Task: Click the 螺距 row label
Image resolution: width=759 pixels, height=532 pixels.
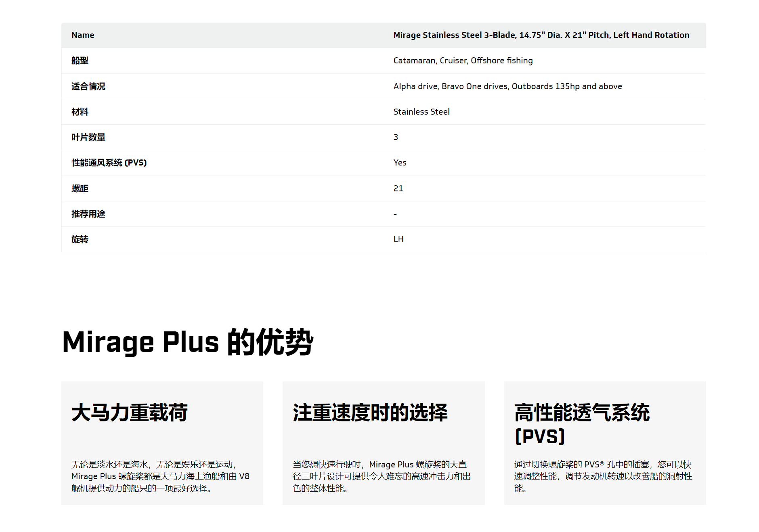Action: click(x=80, y=189)
